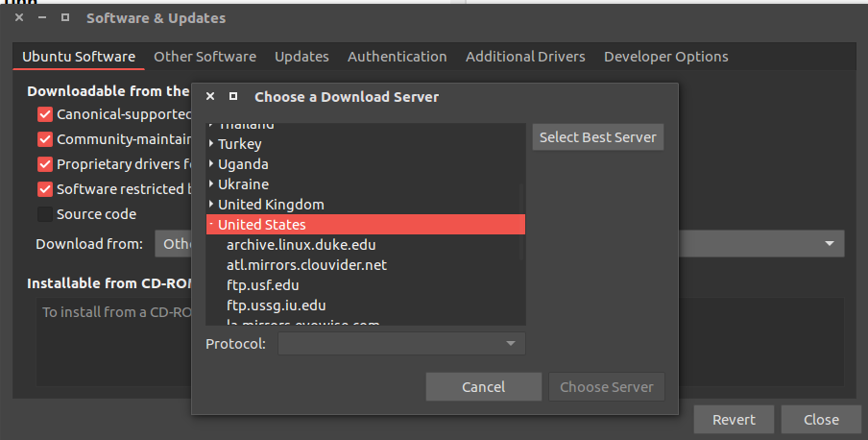Uncheck Community-maintained software checkbox
Image resolution: width=868 pixels, height=440 pixels.
(x=45, y=139)
